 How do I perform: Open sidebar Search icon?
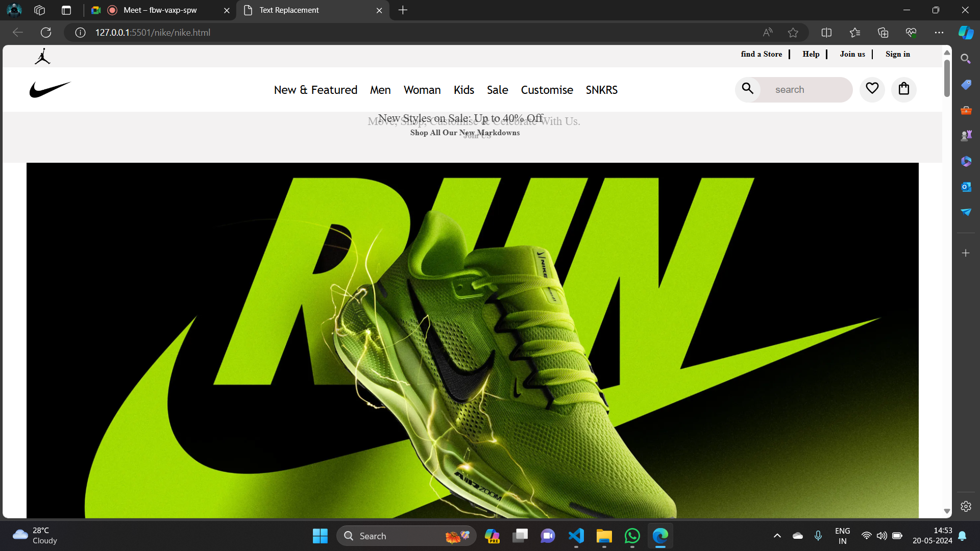[x=966, y=59]
